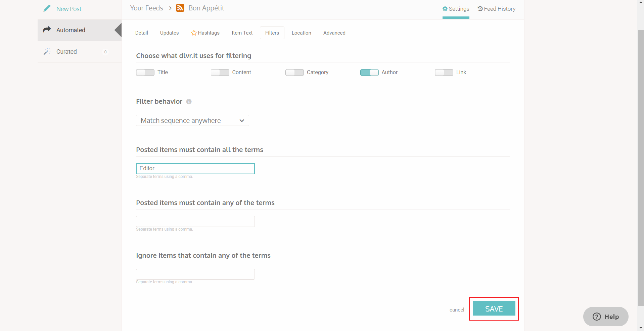Click the New Post pencil icon
The height and width of the screenshot is (331, 644).
coord(47,8)
